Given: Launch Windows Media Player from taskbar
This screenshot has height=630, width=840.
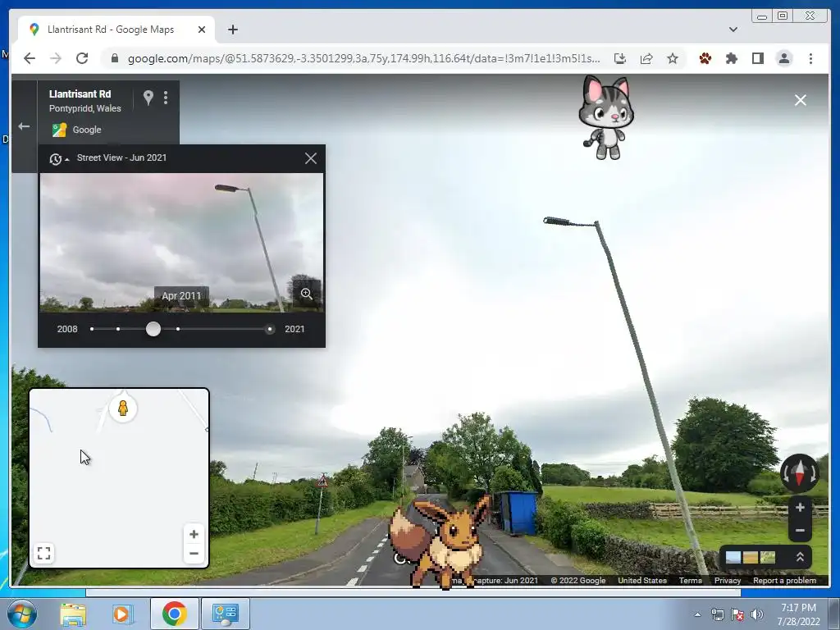Looking at the screenshot, I should 121,614.
